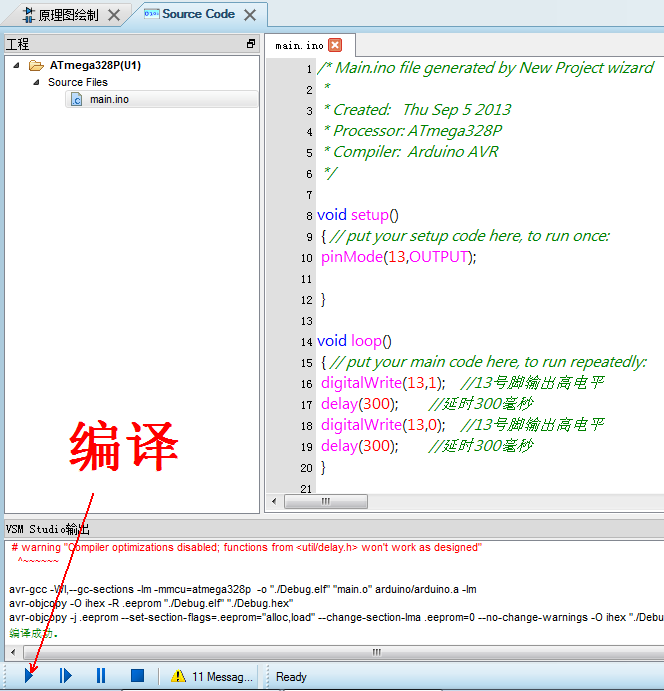This screenshot has width=664, height=691.
Task: Click the left arrow on the editor scrollbar
Action: pyautogui.click(x=275, y=501)
